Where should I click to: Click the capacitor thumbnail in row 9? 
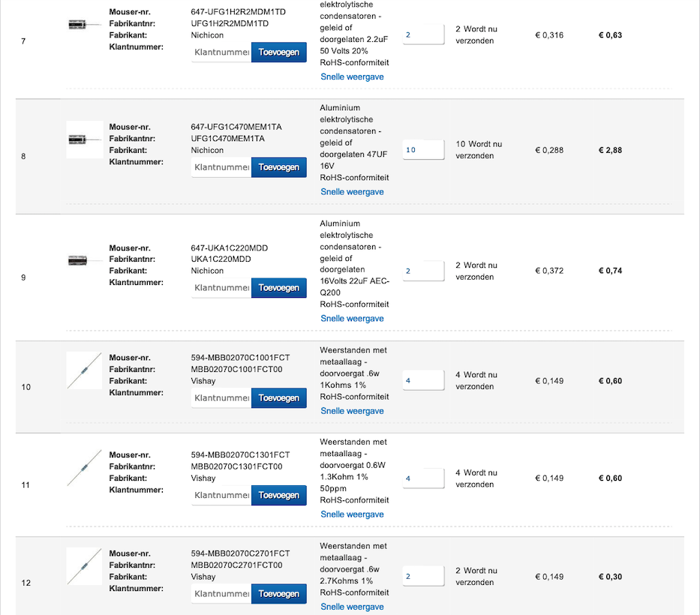pos(84,260)
